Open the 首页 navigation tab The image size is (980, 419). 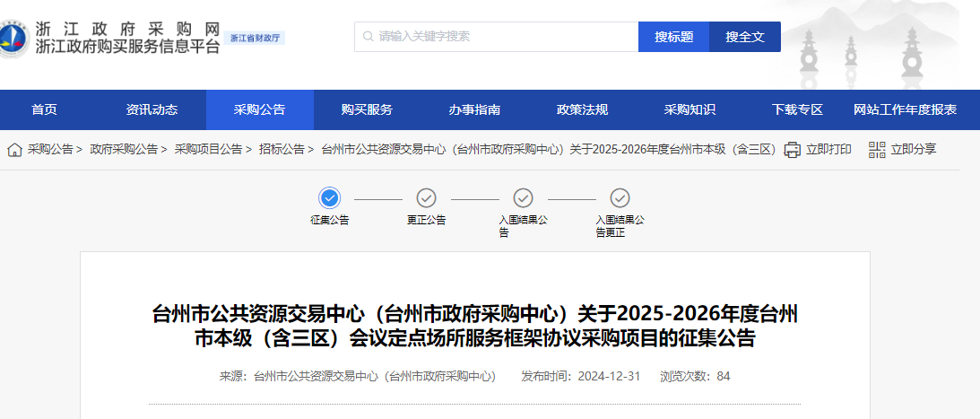point(44,110)
